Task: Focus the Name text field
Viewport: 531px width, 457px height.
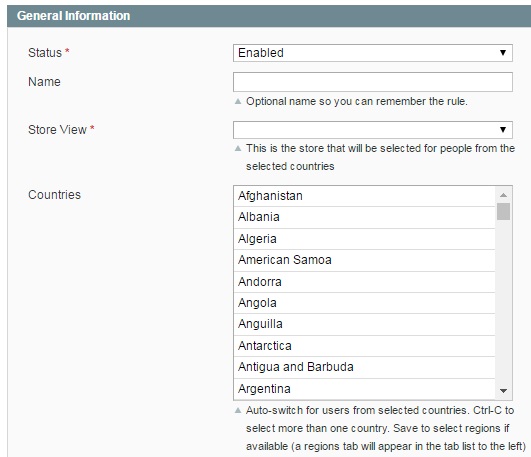Action: pos(373,82)
